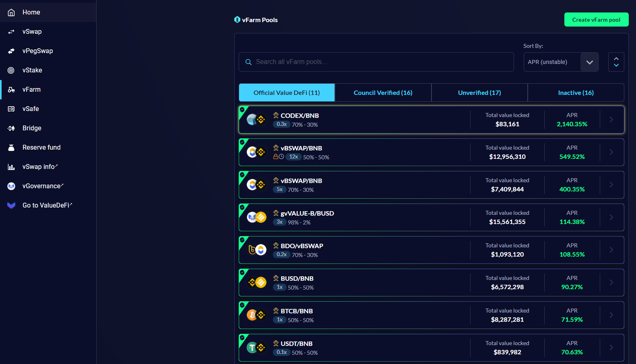Click the BTCB/BNB pool name
The height and width of the screenshot is (364, 636).
(297, 311)
